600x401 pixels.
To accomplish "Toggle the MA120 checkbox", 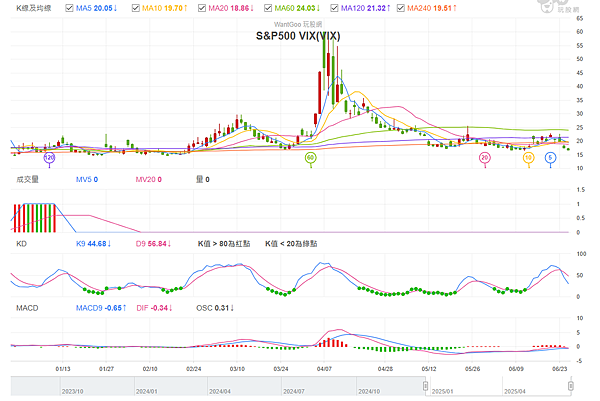I will pos(334,8).
